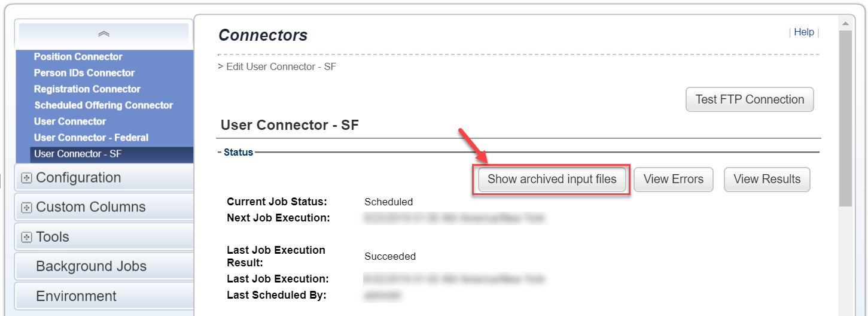
Task: Select User Connector - Federal
Action: (91, 138)
